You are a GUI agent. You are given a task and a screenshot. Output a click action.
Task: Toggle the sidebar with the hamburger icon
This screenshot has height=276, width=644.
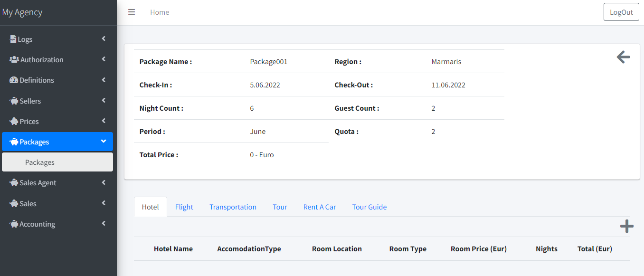[132, 12]
